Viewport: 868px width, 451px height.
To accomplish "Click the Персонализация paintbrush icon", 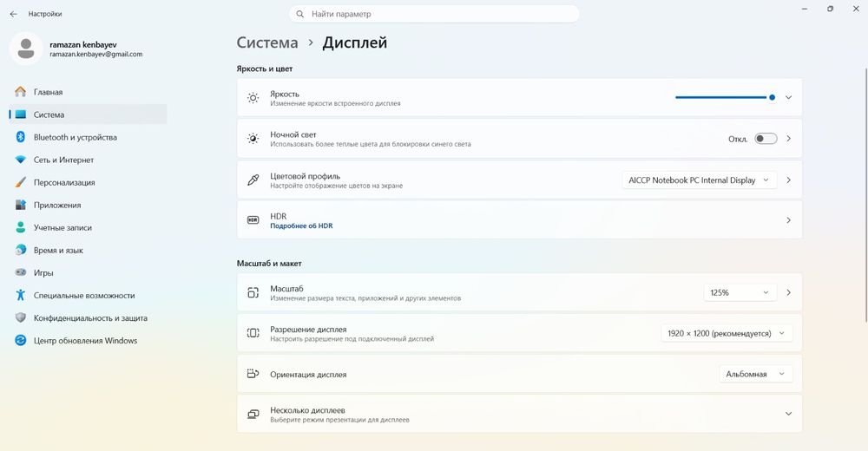I will [21, 182].
